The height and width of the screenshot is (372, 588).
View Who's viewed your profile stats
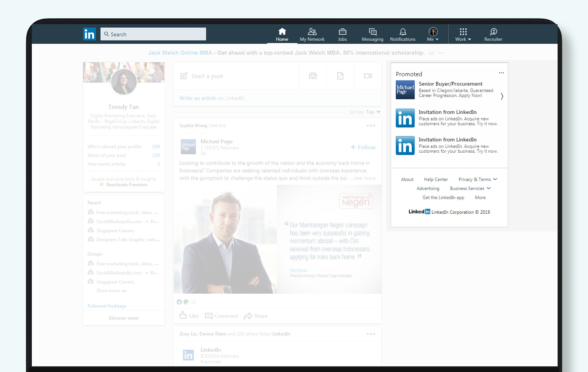(123, 147)
